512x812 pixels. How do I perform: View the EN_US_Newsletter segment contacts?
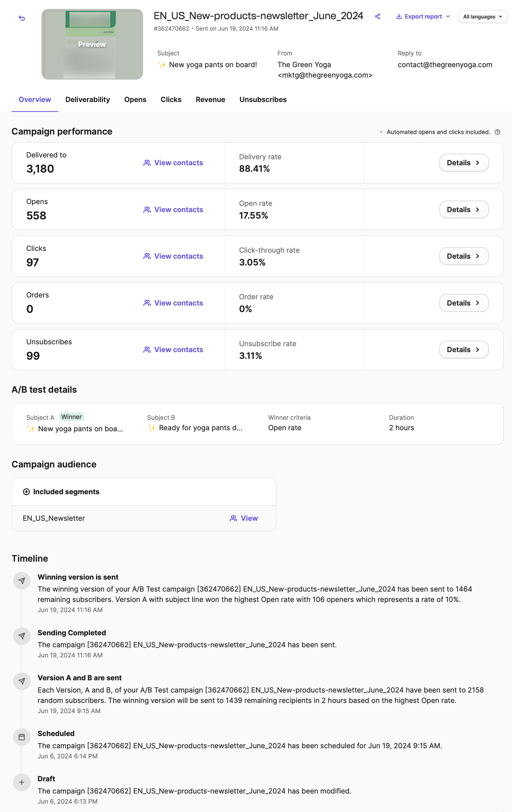point(244,518)
